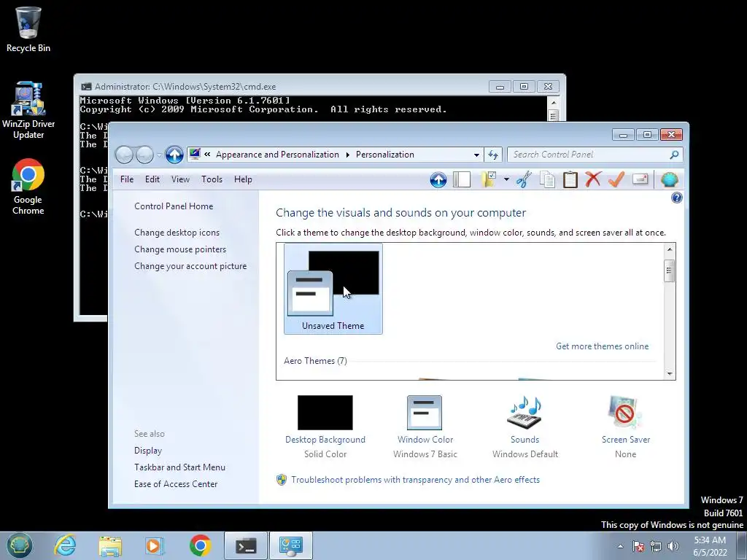Open the Start menu orb
This screenshot has height=560, width=747.
(x=20, y=545)
